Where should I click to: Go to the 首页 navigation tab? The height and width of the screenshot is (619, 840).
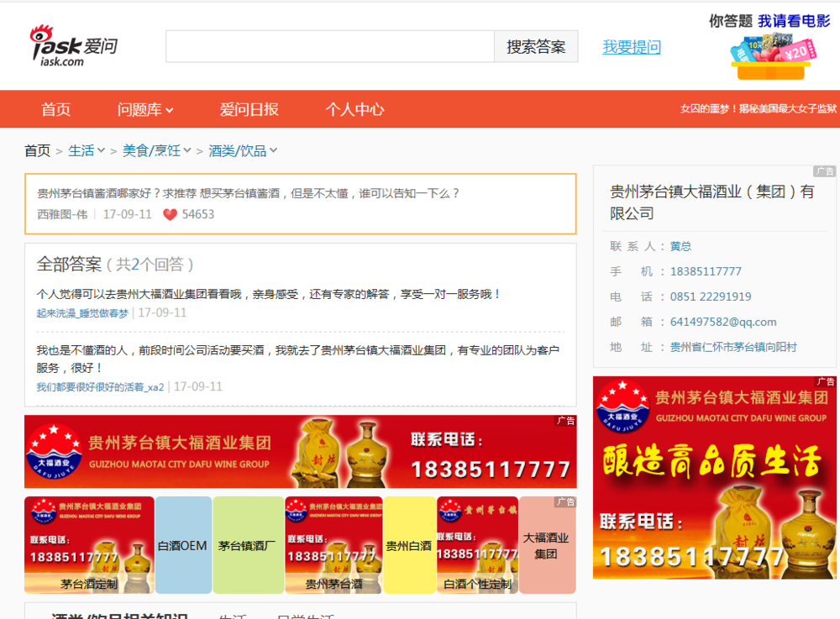55,109
